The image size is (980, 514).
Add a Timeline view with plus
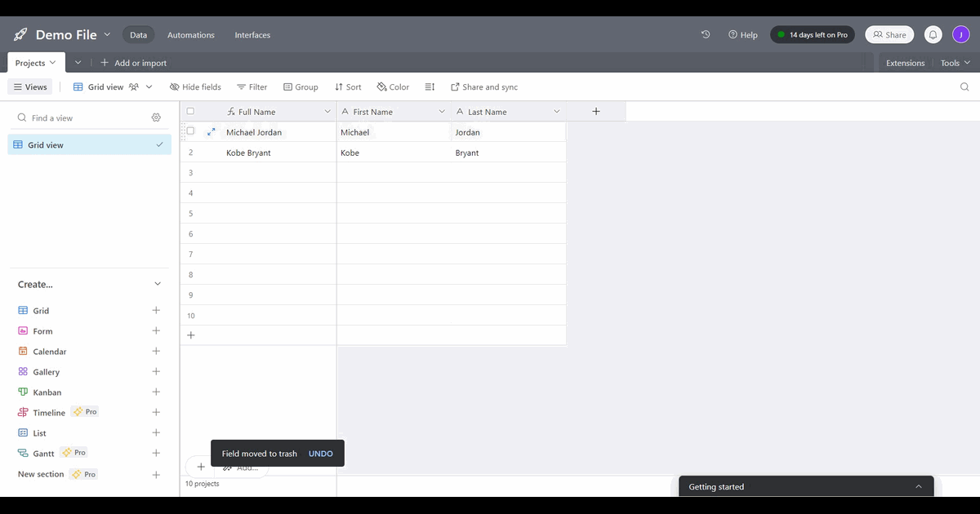pyautogui.click(x=156, y=412)
